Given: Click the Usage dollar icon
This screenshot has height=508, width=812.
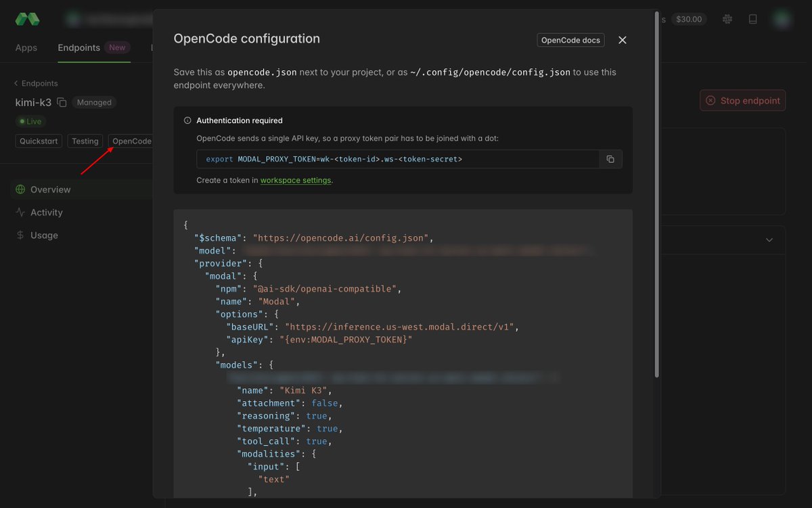Looking at the screenshot, I should [x=20, y=235].
